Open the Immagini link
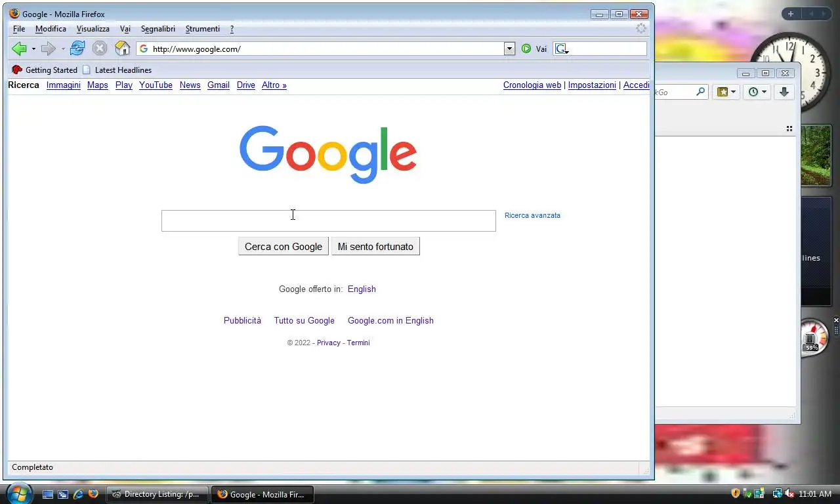 pyautogui.click(x=64, y=85)
